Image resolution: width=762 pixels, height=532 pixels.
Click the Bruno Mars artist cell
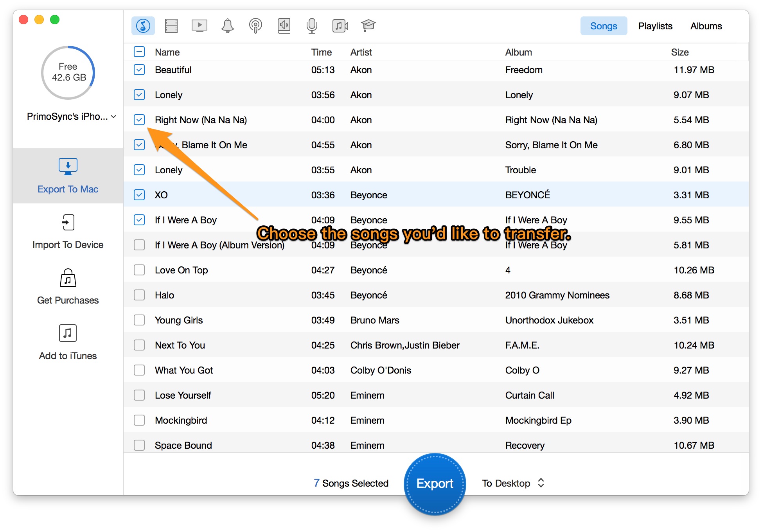coord(375,320)
